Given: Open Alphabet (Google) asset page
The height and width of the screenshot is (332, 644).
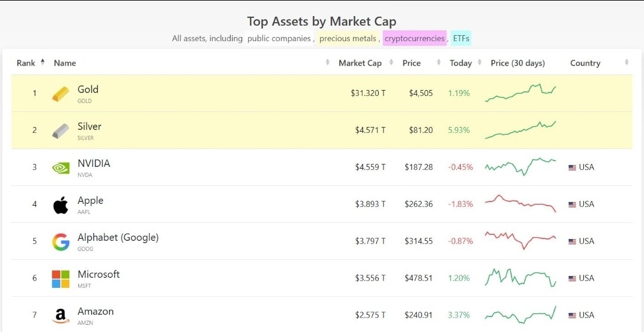Looking at the screenshot, I should [118, 237].
